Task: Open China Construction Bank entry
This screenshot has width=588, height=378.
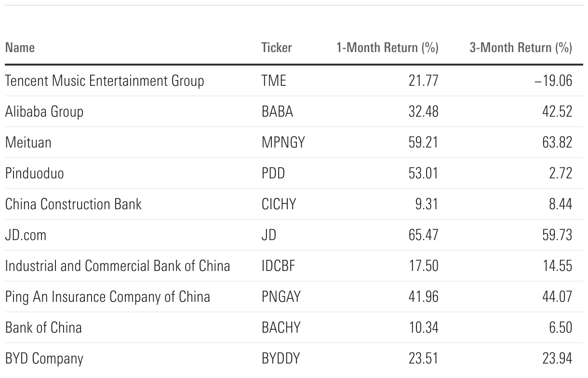Action: pyautogui.click(x=73, y=204)
